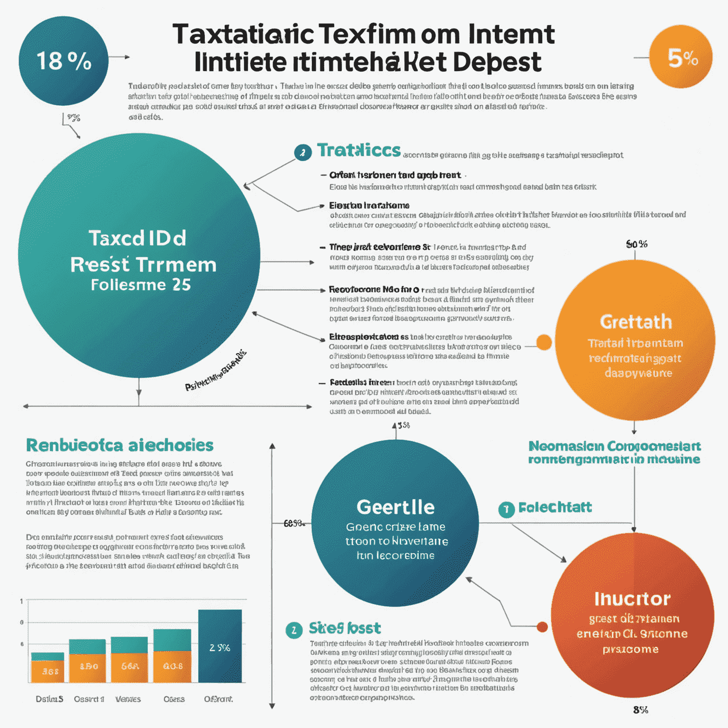Image resolution: width=728 pixels, height=728 pixels.
Task: Click the orange bar segment labeled '368'
Action: coord(47,671)
